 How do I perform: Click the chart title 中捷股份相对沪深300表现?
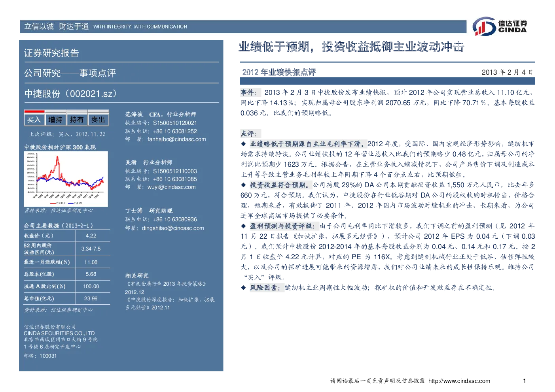point(60,147)
